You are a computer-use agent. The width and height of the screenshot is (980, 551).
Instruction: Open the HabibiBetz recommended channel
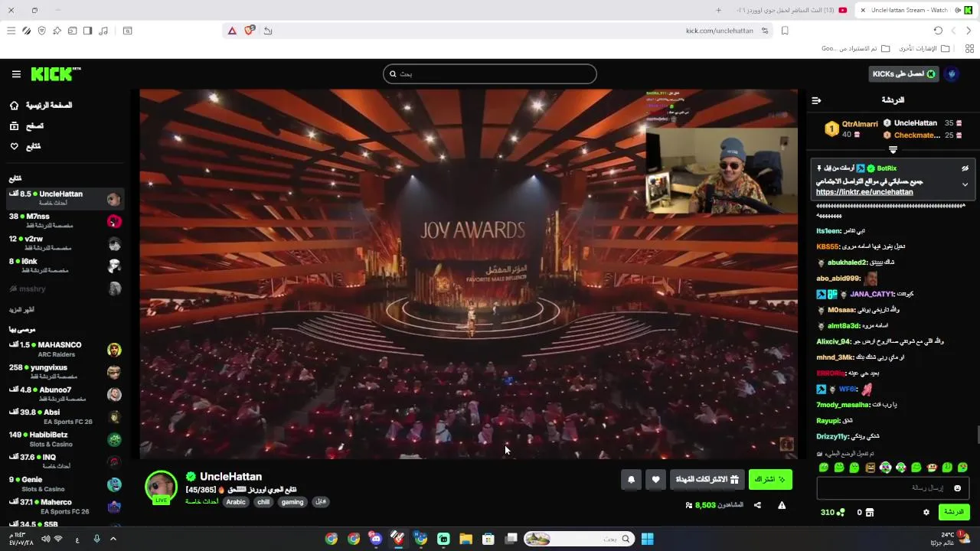tap(65, 439)
